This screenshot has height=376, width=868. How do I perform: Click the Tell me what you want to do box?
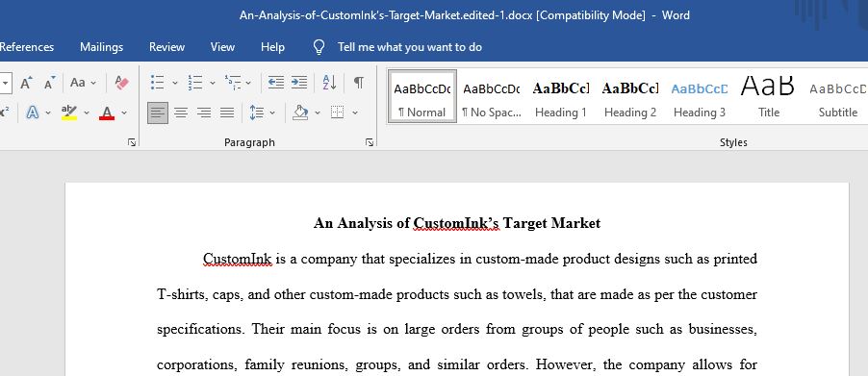click(410, 47)
